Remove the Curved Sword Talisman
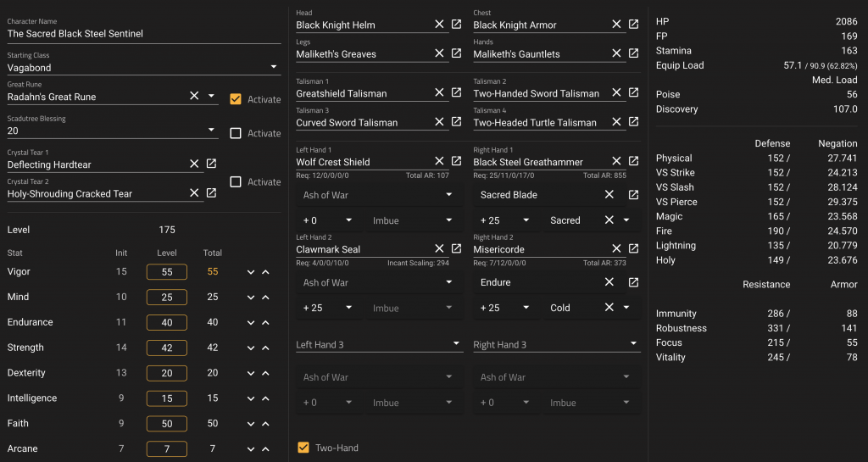Image resolution: width=868 pixels, height=462 pixels. tap(439, 122)
